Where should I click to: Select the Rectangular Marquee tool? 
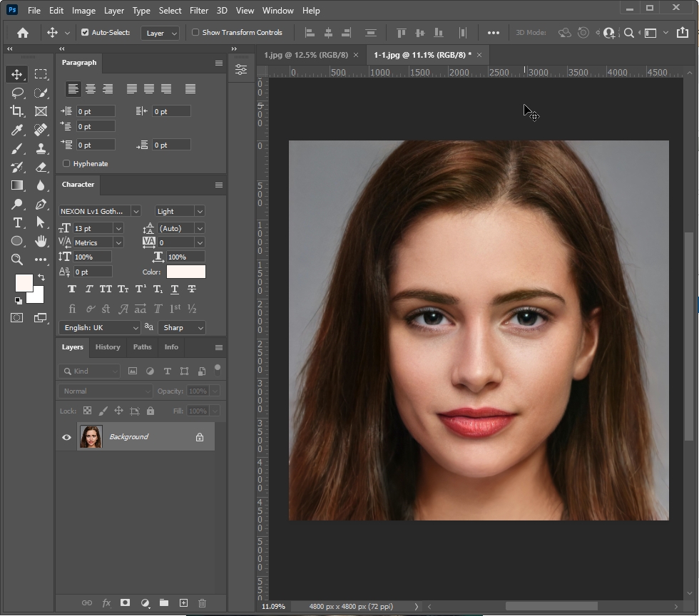(x=41, y=74)
